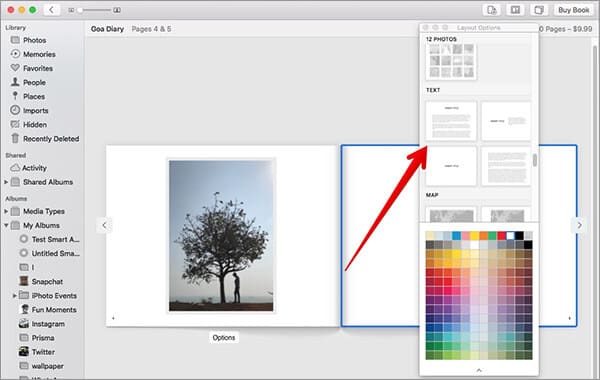Expand the Media Types disclosure triangle
This screenshot has height=380, width=600.
click(6, 211)
